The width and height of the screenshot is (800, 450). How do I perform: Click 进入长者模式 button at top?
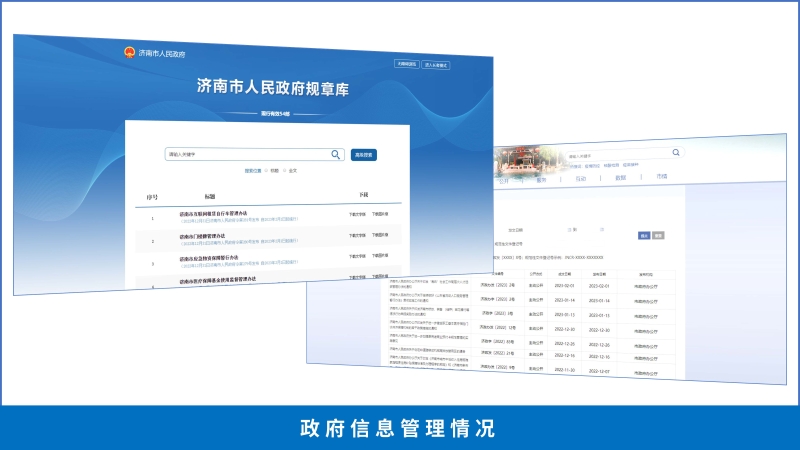click(x=436, y=64)
